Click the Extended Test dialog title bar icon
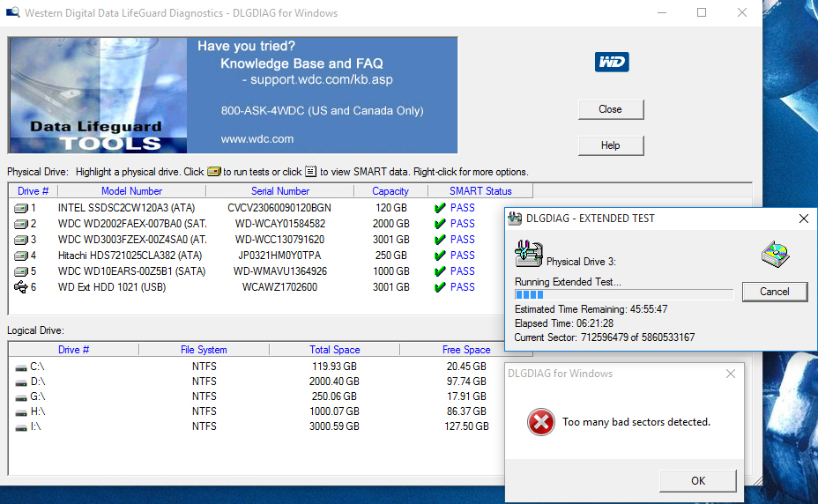 point(515,219)
